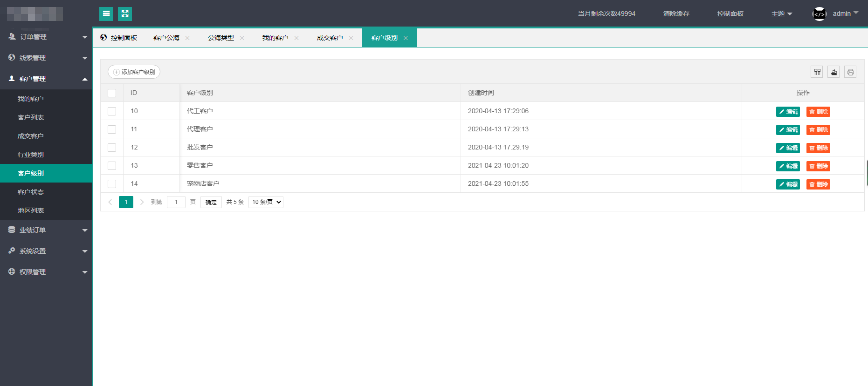Click the 添加客户级别 button
Viewport: 868px width, 386px height.
(134, 72)
